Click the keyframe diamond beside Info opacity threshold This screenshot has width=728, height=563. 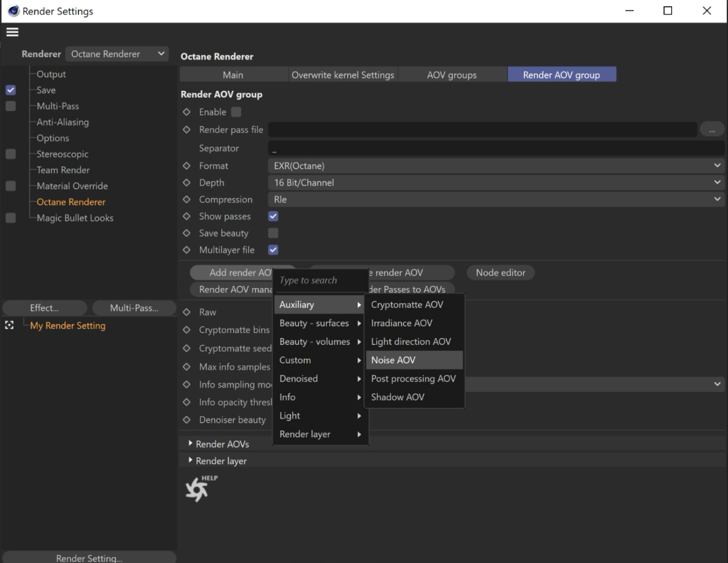coord(187,402)
